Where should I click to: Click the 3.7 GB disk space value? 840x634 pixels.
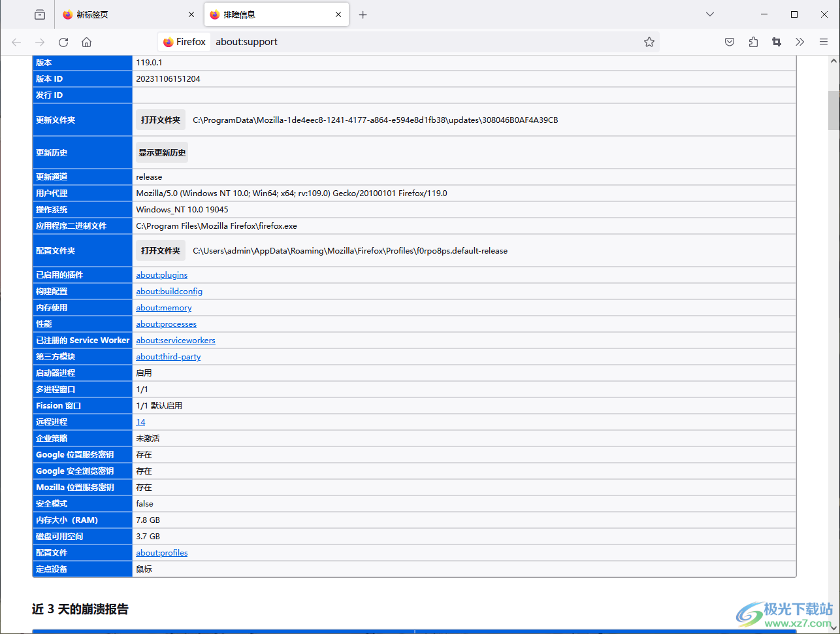click(x=148, y=537)
